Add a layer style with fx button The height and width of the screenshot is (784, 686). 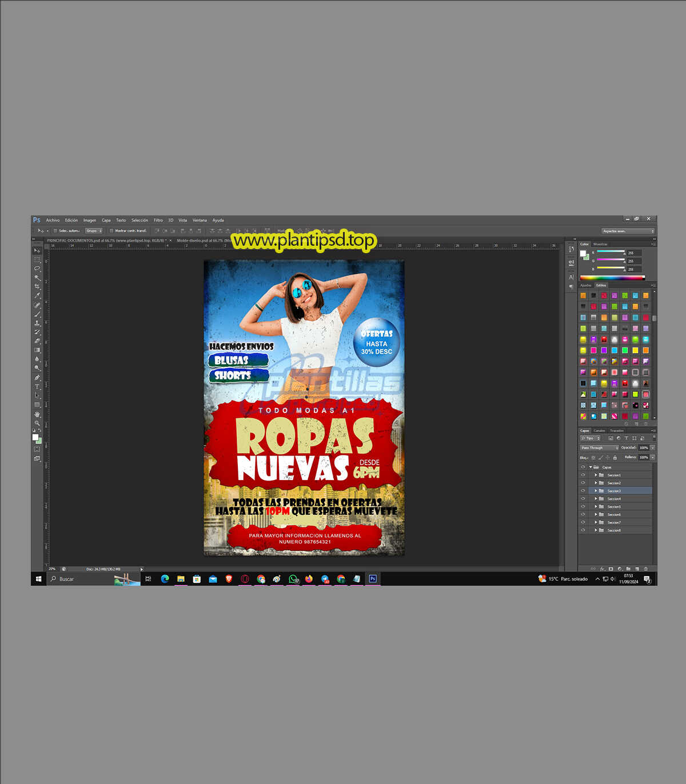pos(602,569)
